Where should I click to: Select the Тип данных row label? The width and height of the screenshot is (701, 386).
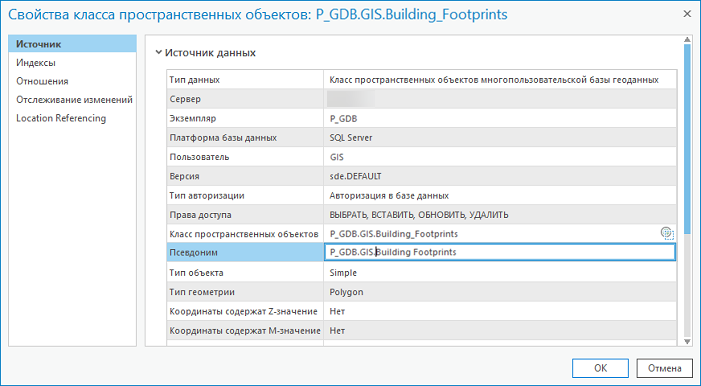[194, 80]
